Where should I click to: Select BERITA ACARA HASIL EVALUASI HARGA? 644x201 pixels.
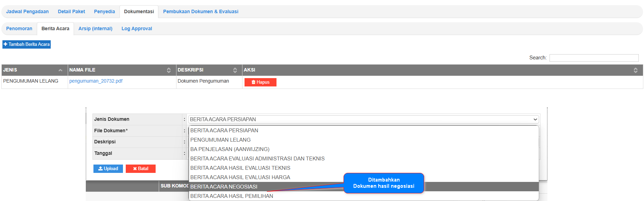[x=240, y=177]
